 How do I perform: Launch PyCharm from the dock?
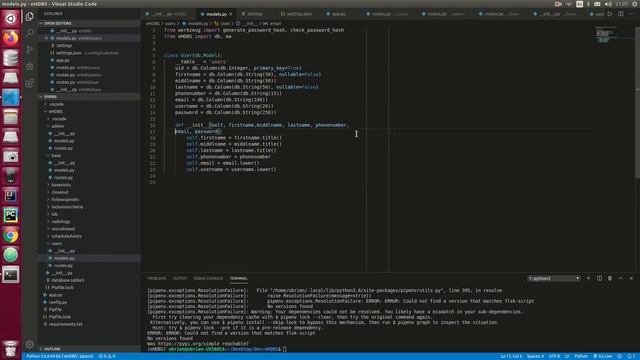point(11,215)
